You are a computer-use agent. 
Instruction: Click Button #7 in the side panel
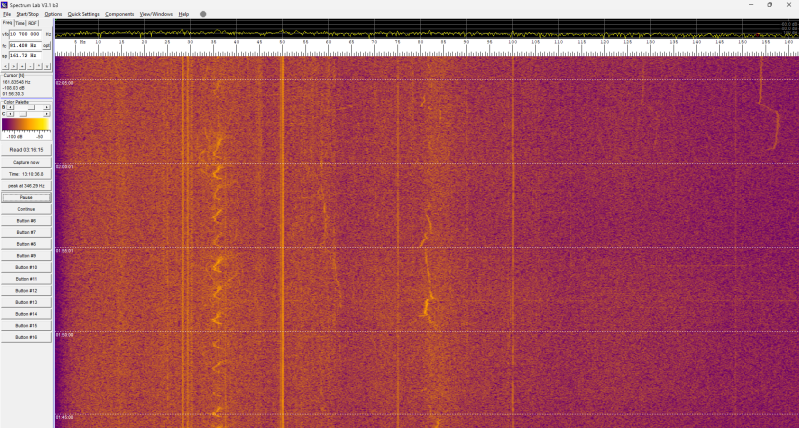[x=26, y=232]
